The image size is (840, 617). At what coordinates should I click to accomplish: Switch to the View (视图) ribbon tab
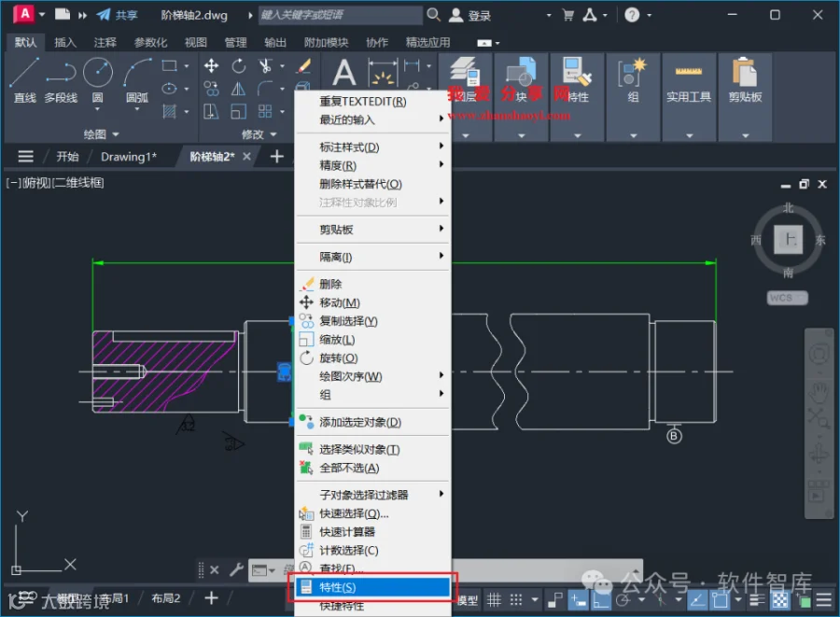click(x=196, y=42)
